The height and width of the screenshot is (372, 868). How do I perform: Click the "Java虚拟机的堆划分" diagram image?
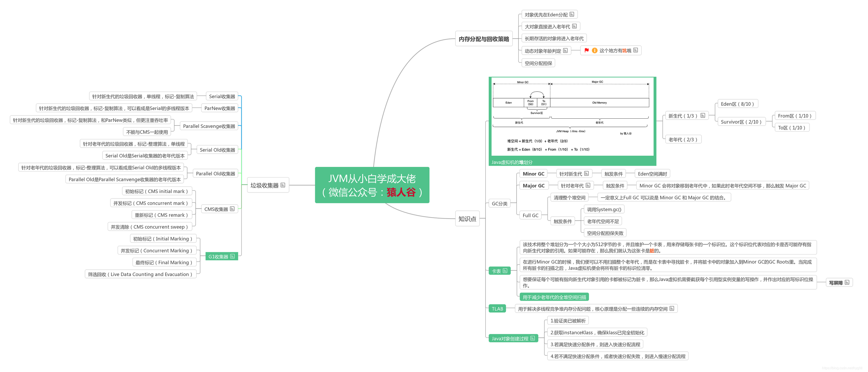572,118
